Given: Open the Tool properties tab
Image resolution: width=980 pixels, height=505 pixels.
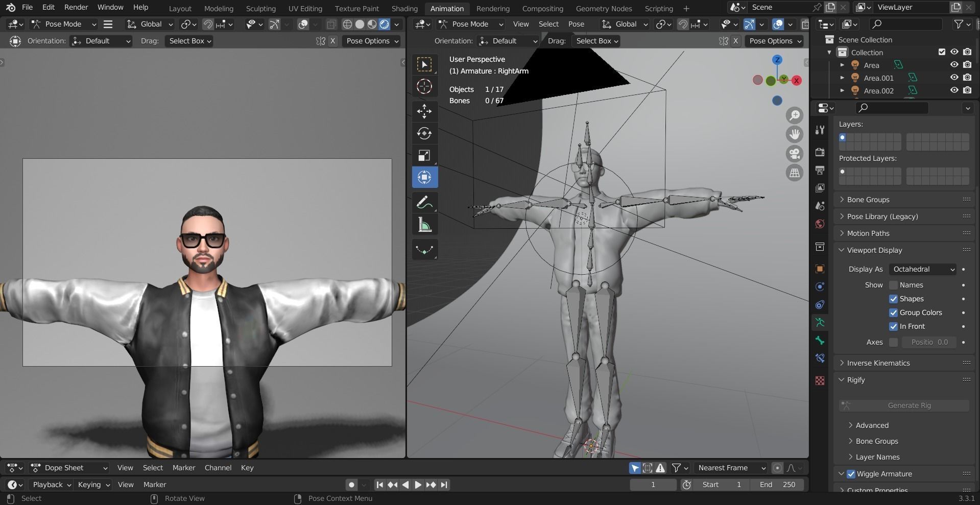Looking at the screenshot, I should pos(820,130).
